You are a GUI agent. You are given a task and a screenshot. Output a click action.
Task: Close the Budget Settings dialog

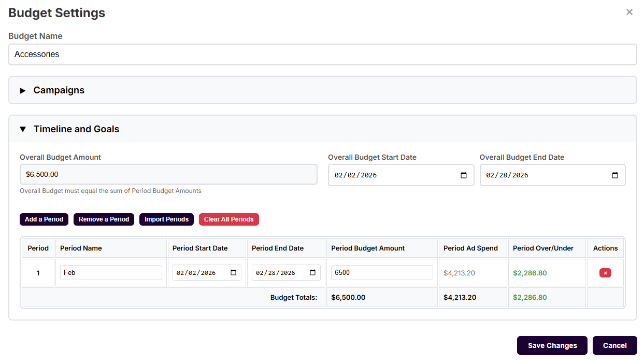pyautogui.click(x=629, y=11)
